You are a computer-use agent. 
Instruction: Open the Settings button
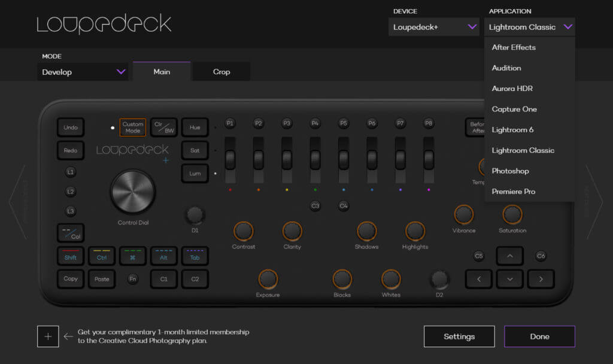coord(459,336)
